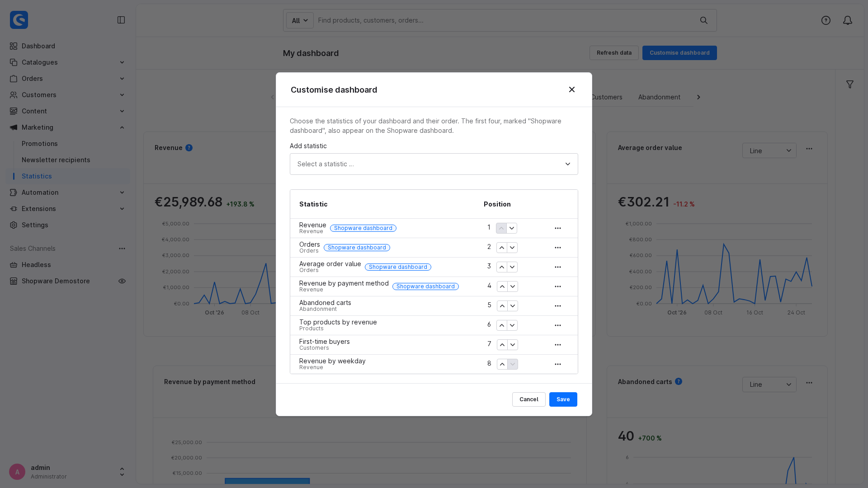
Task: Open the All search scope dropdown
Action: coord(300,20)
